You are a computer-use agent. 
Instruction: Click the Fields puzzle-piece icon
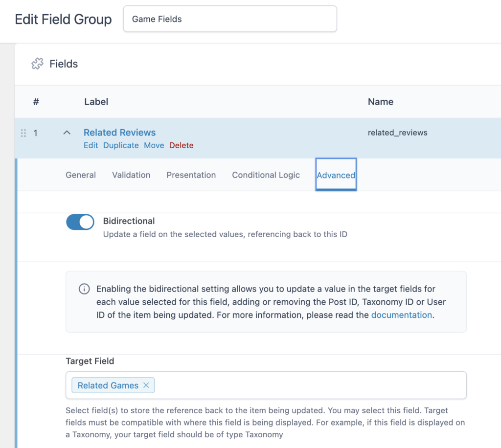pos(37,64)
